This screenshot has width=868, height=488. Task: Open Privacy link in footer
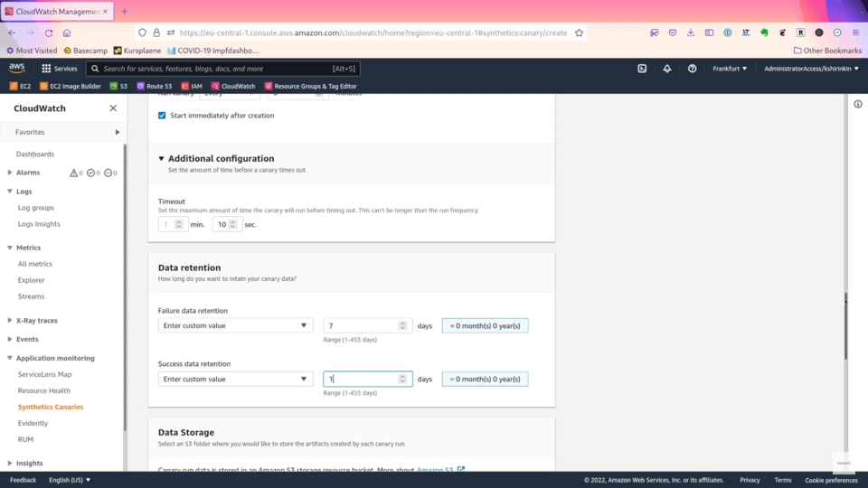click(750, 480)
